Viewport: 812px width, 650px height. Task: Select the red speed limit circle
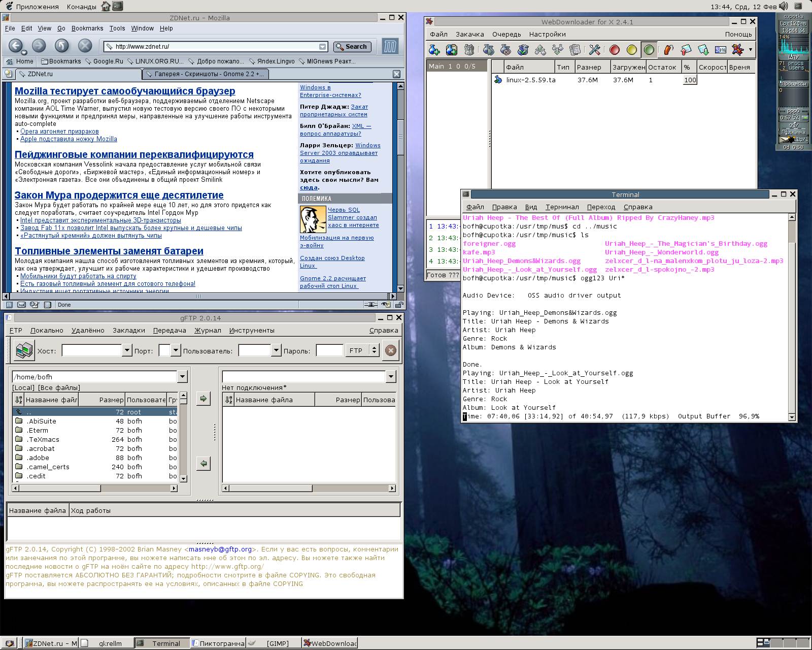point(615,50)
